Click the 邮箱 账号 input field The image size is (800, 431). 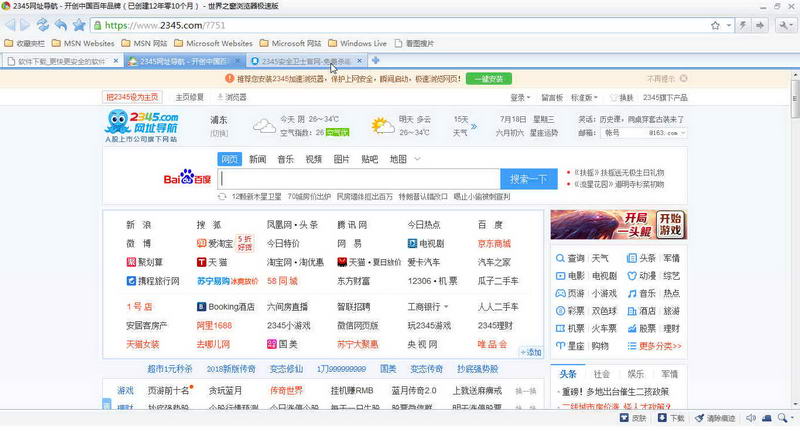click(x=625, y=133)
